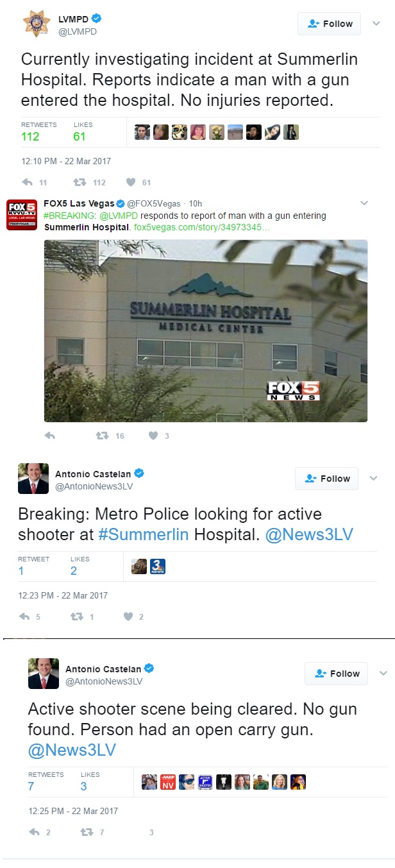Open the #Summerlin hashtag
Screen dimensions: 395x868
pyautogui.click(x=143, y=534)
